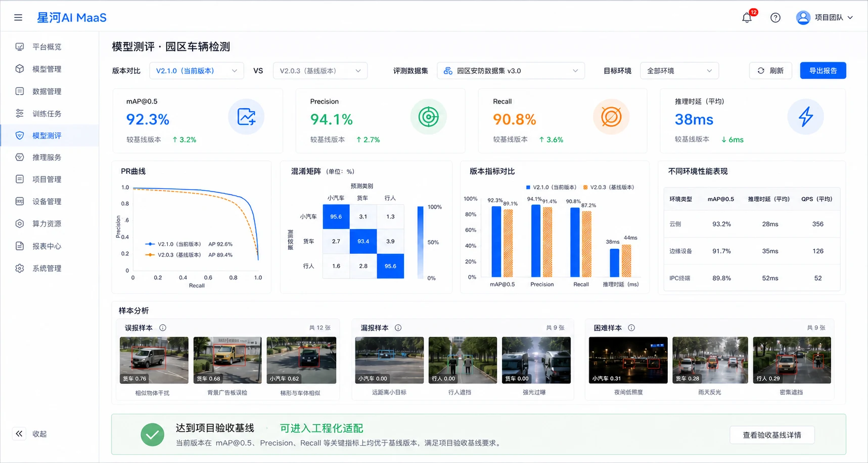Click the Recall orange circle icon
The width and height of the screenshot is (868, 463).
tap(611, 117)
